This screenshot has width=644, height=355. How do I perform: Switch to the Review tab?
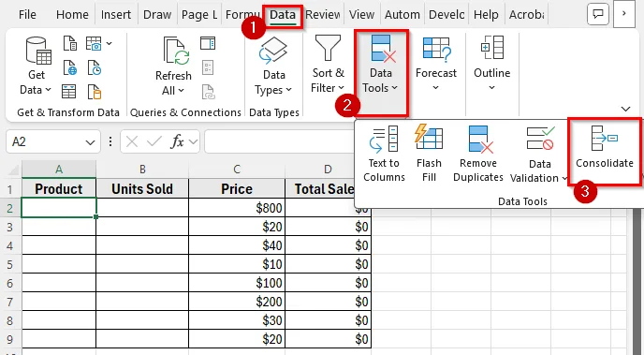click(x=323, y=15)
